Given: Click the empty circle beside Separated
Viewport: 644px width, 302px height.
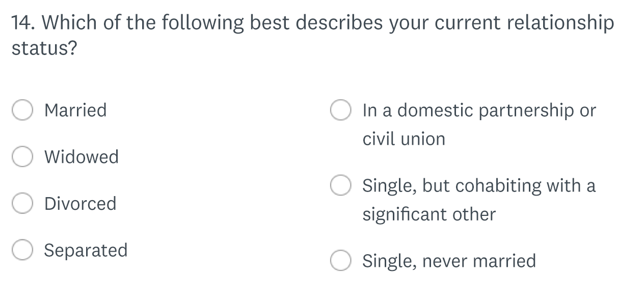Looking at the screenshot, I should point(22,250).
